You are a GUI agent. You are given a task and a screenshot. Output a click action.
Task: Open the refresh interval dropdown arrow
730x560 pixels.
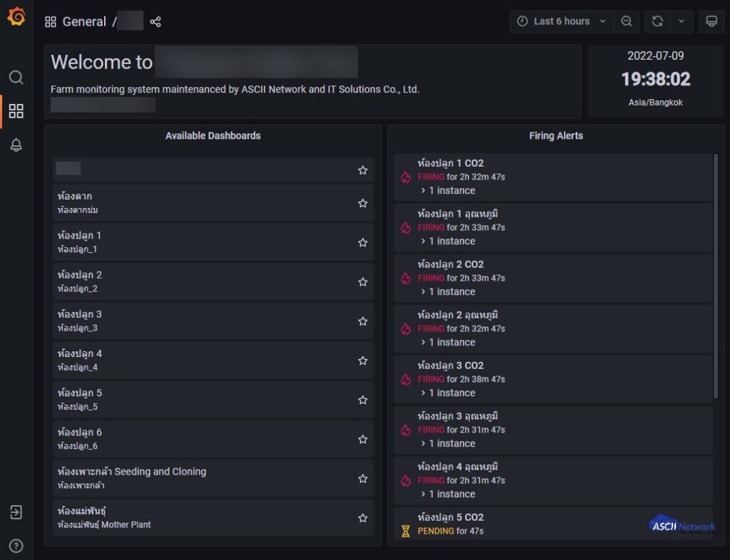(x=681, y=21)
